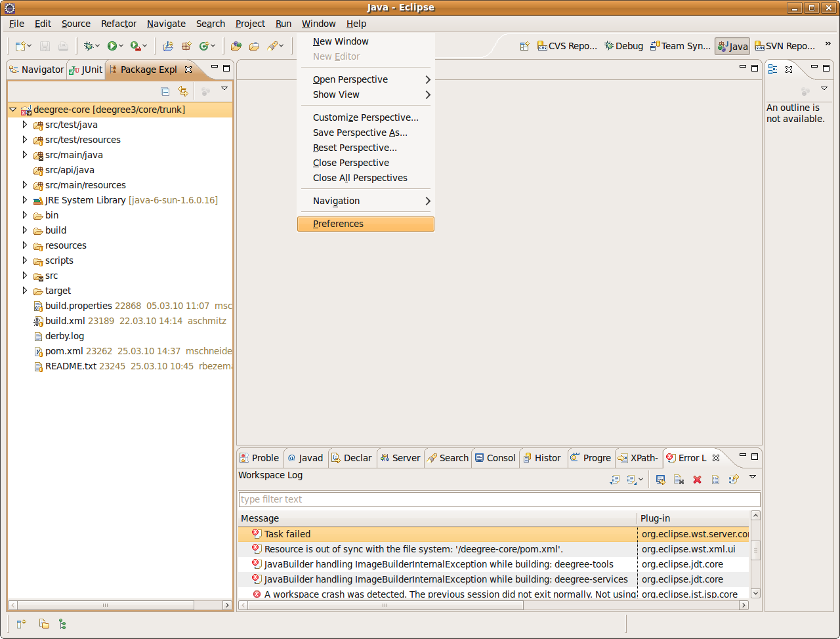Click Collapse All in Package Explorer
The image size is (840, 639).
click(165, 91)
